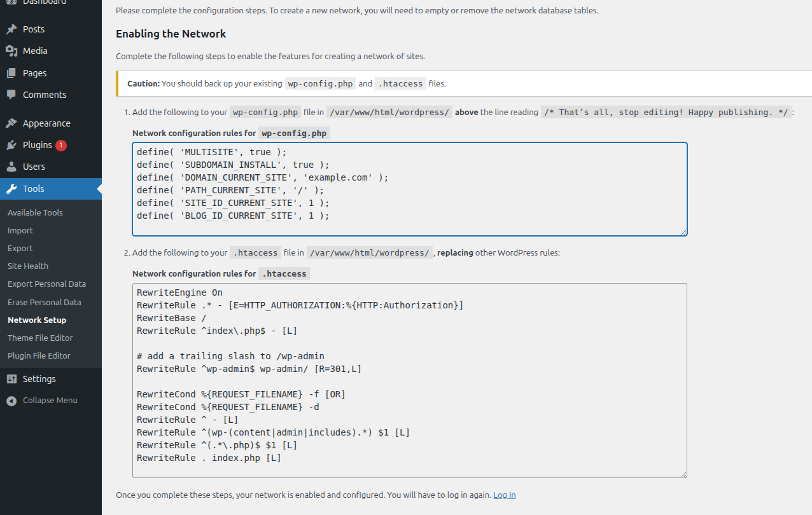The image size is (812, 515).
Task: Open Available Tools submenu entry
Action: pyautogui.click(x=35, y=212)
